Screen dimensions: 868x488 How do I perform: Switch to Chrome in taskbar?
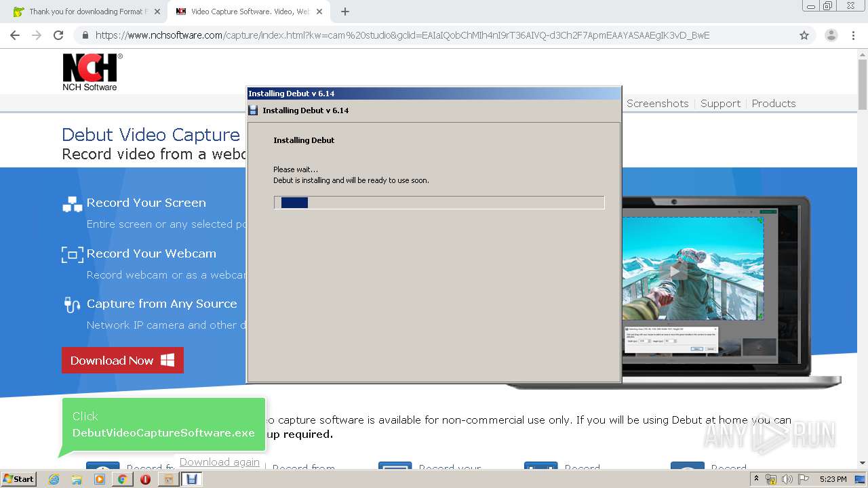(122, 479)
